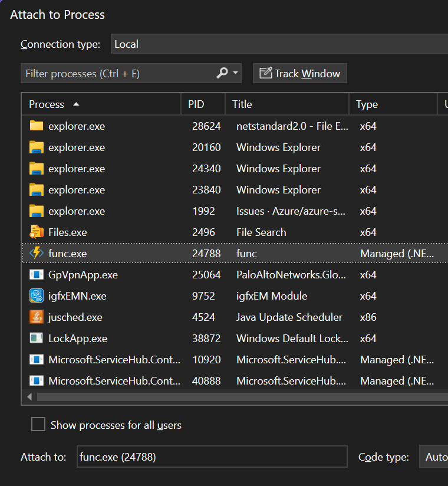Click the magnifier search icon in filter box
This screenshot has height=486, width=448.
222,73
